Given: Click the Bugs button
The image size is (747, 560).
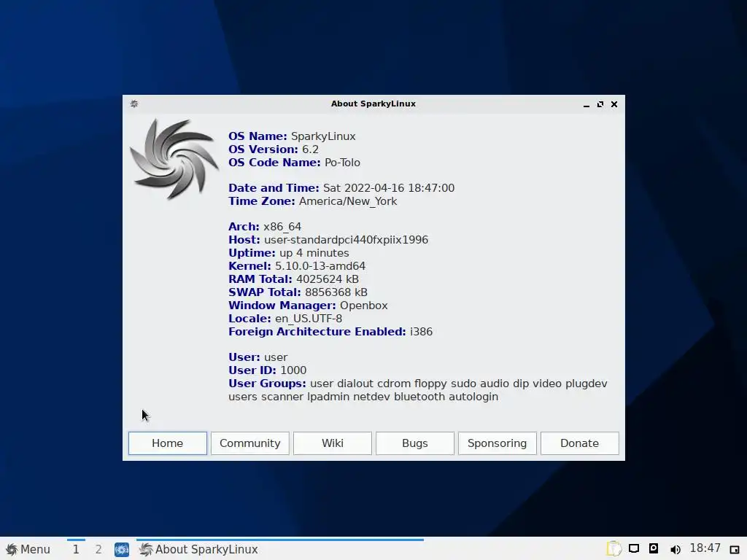Looking at the screenshot, I should pyautogui.click(x=415, y=443).
